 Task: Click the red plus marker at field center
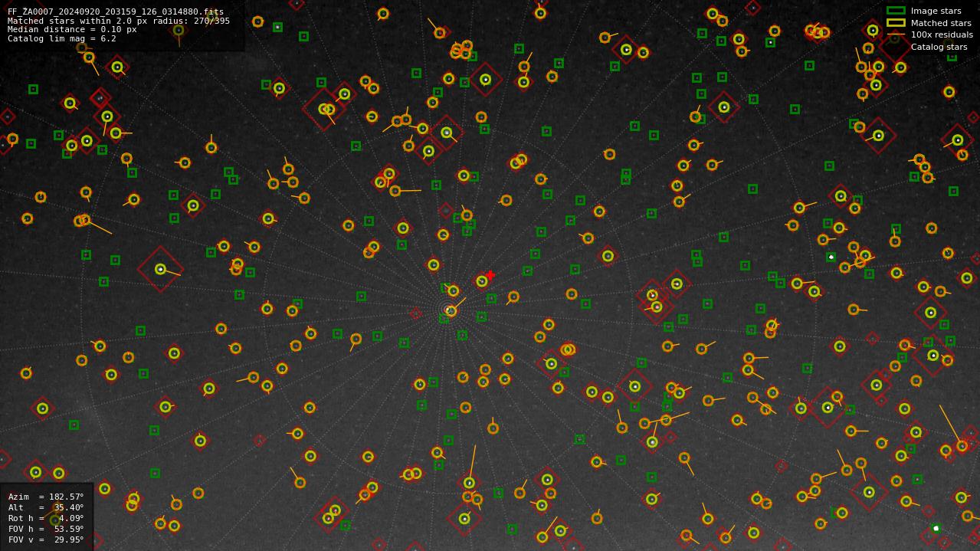coord(490,275)
